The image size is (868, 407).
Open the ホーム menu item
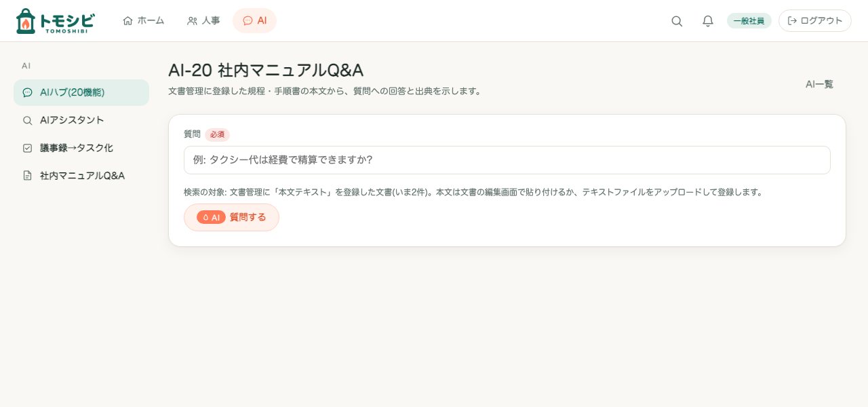click(144, 20)
